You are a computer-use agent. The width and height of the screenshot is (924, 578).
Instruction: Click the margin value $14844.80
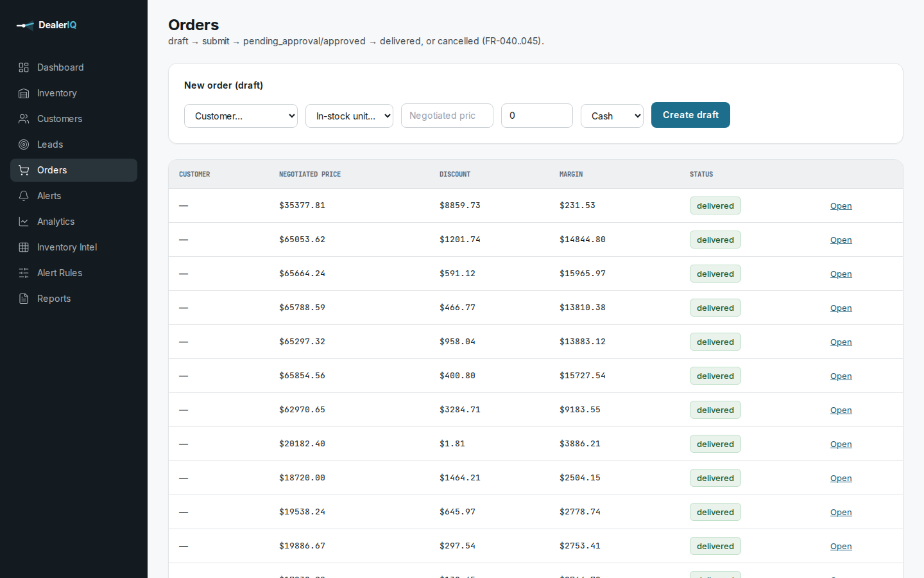pyautogui.click(x=583, y=240)
